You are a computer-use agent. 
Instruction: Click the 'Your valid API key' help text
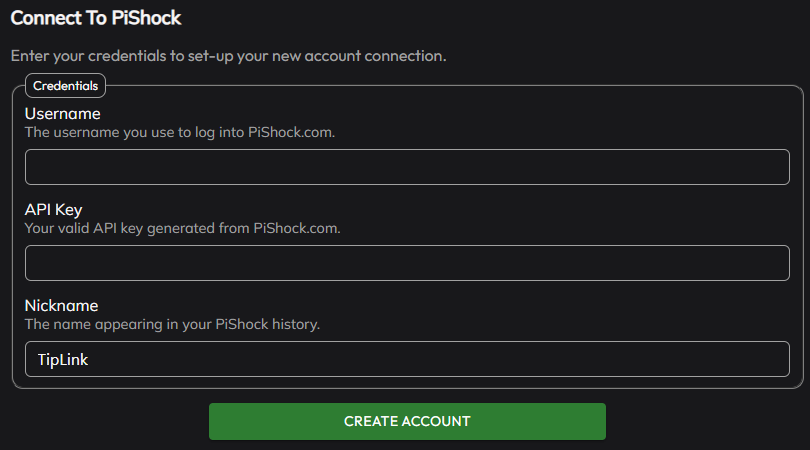click(182, 228)
